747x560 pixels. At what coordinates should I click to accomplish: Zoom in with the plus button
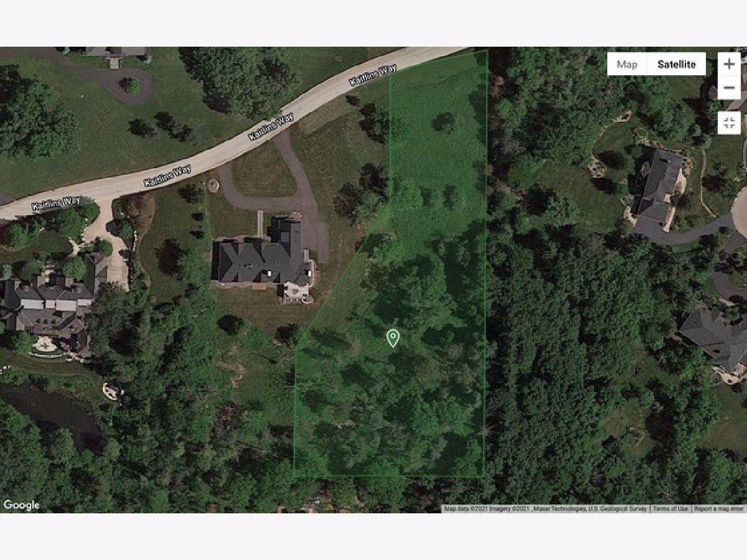coord(729,64)
